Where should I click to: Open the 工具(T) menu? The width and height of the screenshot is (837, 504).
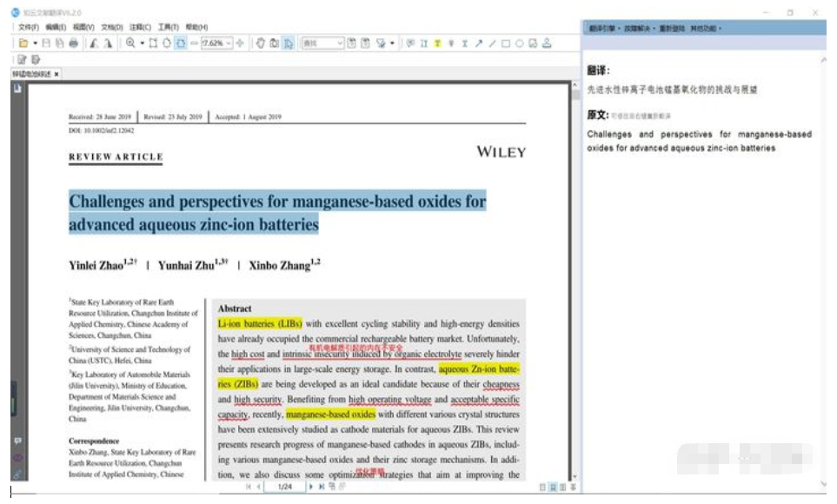(x=168, y=28)
